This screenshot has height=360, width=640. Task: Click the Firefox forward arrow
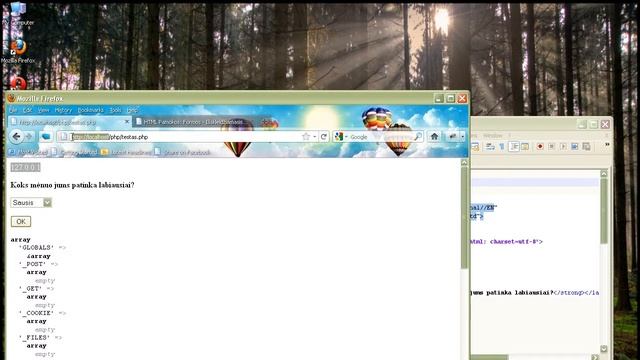coord(29,137)
